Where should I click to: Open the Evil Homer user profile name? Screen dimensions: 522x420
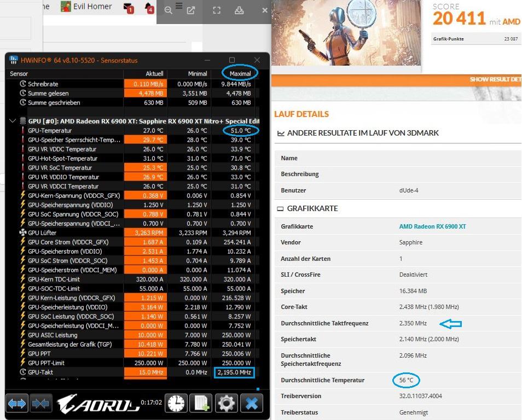point(92,7)
